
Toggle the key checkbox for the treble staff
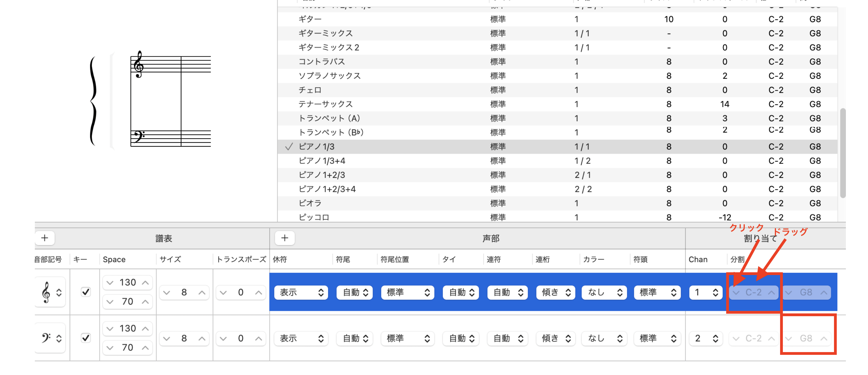86,292
